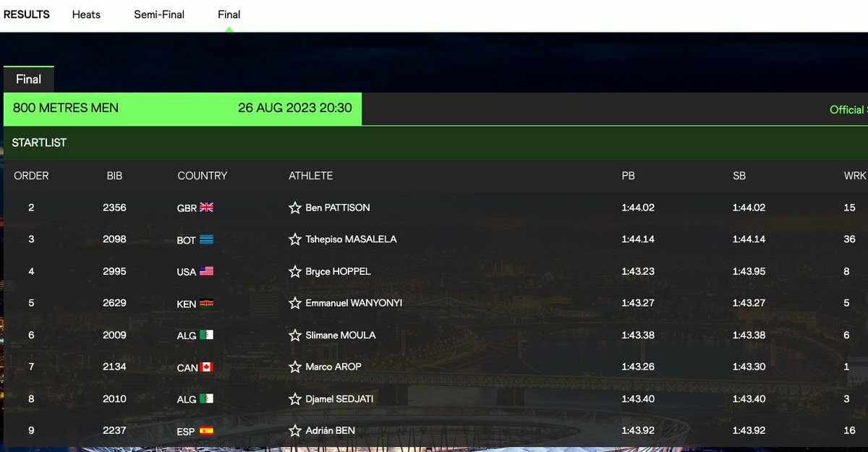Open the Semi-Final tab

pos(159,14)
